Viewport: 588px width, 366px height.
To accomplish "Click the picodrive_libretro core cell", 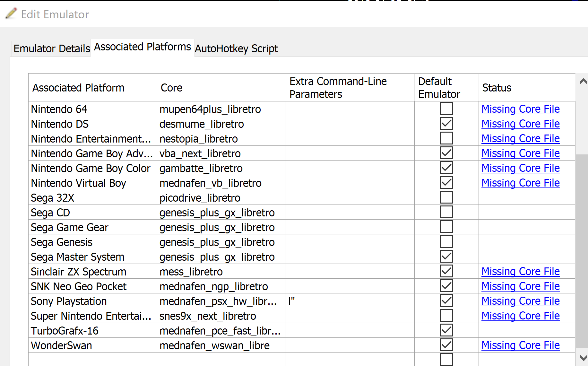I will (x=221, y=197).
